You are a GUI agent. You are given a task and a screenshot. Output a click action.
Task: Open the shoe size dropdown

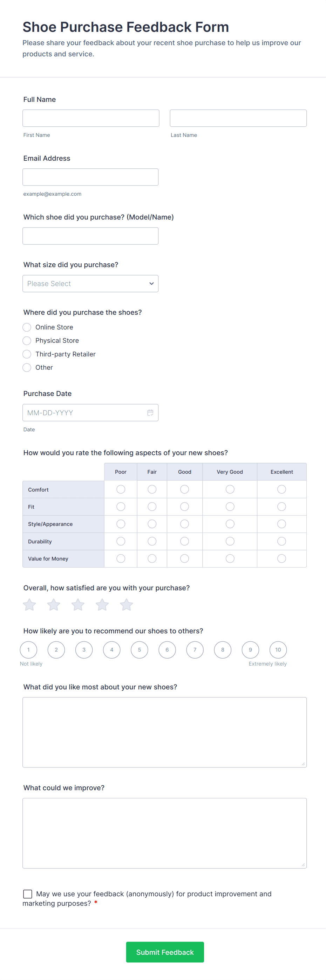[90, 284]
